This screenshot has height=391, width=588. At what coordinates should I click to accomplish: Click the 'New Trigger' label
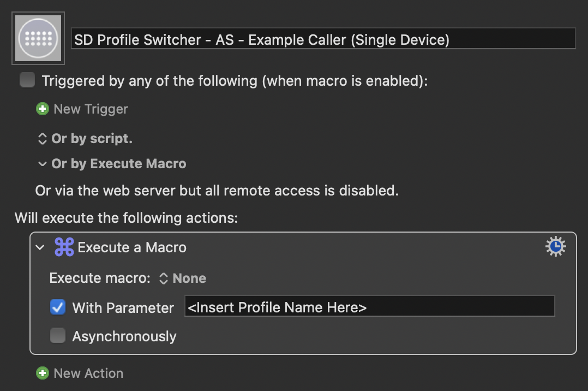91,109
